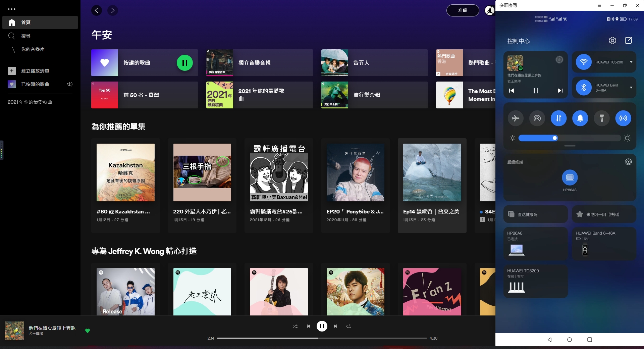Toggle Bluetooth on the phone control center
Screen dimensions: 644x349
584,88
